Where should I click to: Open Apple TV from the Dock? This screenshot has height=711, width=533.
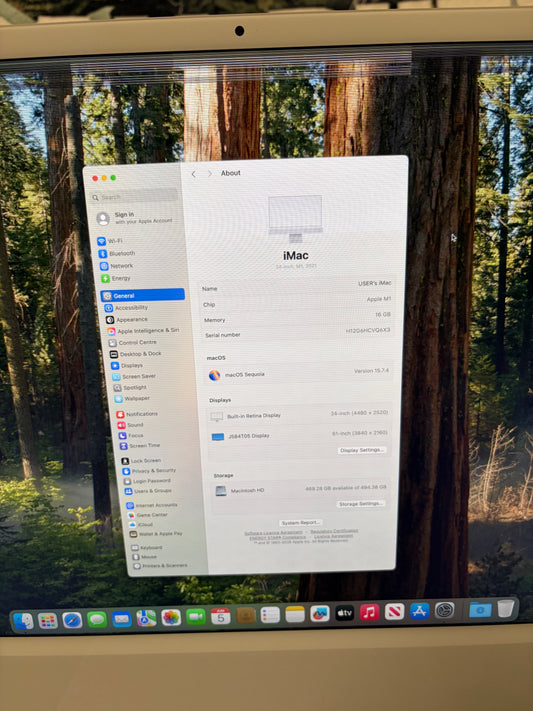click(x=345, y=613)
